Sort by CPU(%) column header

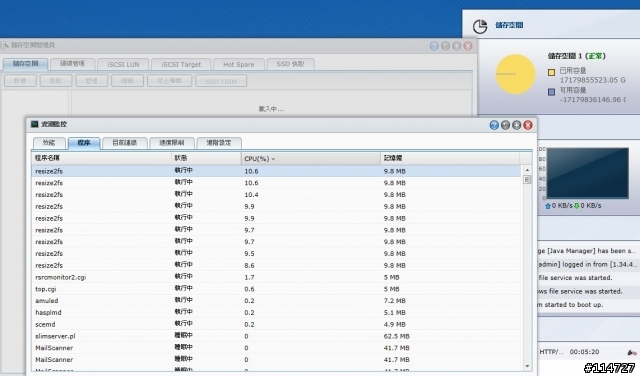click(310, 158)
